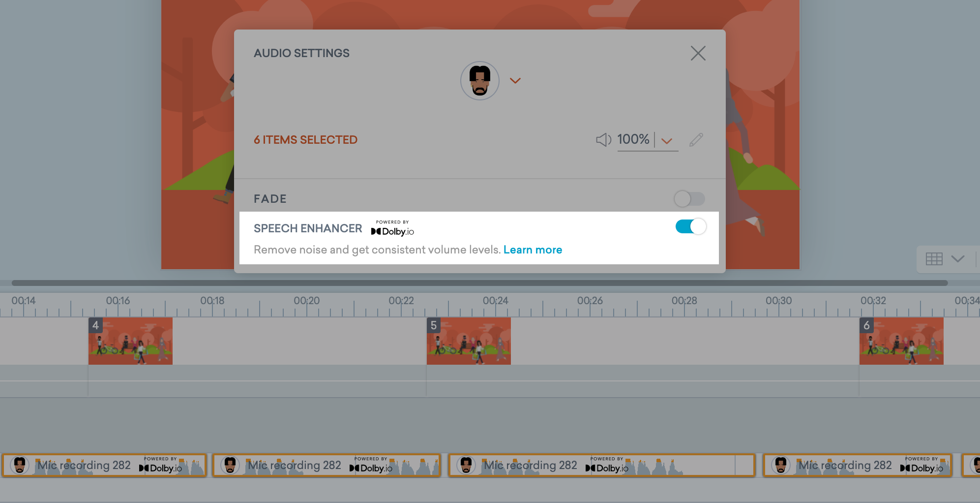Mute audio using the speaker icon

tap(603, 140)
